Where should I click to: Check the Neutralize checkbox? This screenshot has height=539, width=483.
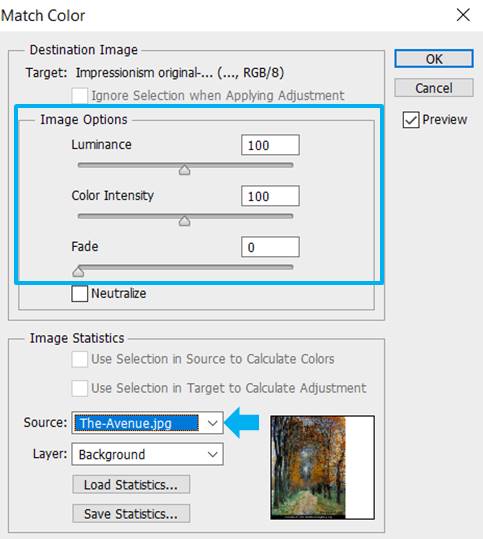79,294
